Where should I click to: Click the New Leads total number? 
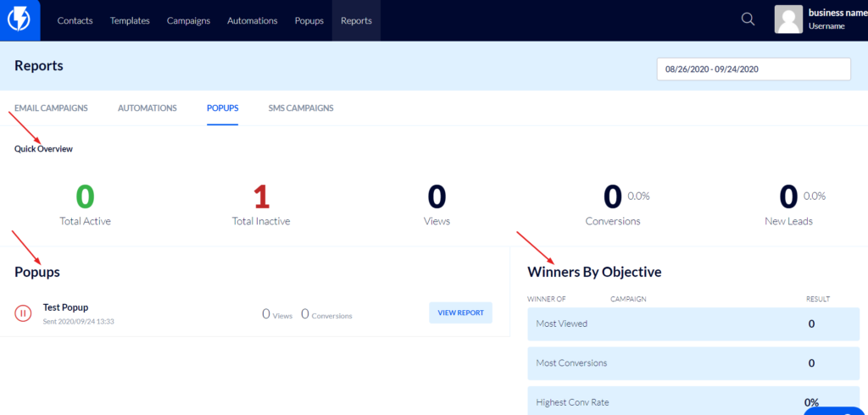pos(788,196)
